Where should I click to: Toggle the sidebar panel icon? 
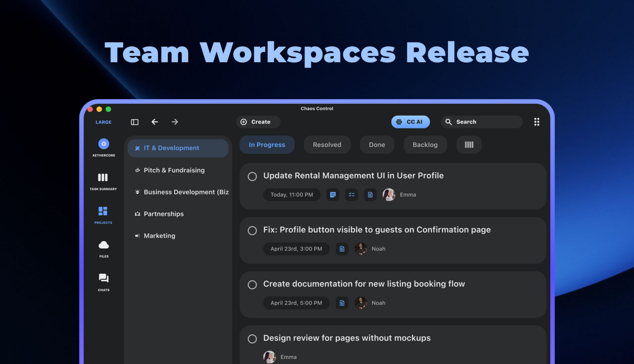click(135, 122)
